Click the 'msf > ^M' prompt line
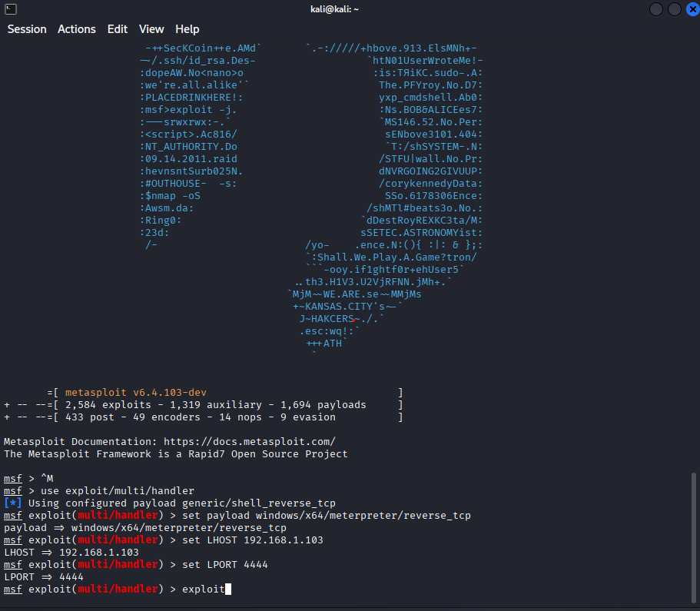700x611 pixels. [28, 479]
